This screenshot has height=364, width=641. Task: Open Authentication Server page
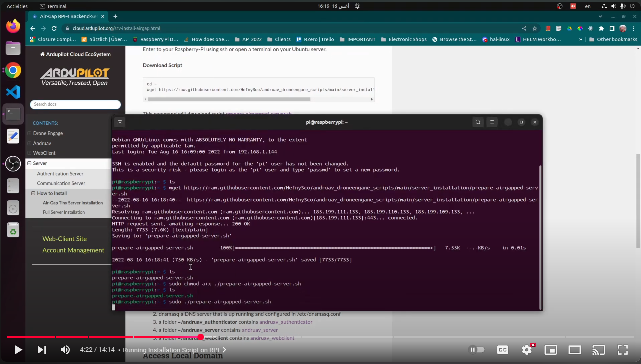click(60, 173)
